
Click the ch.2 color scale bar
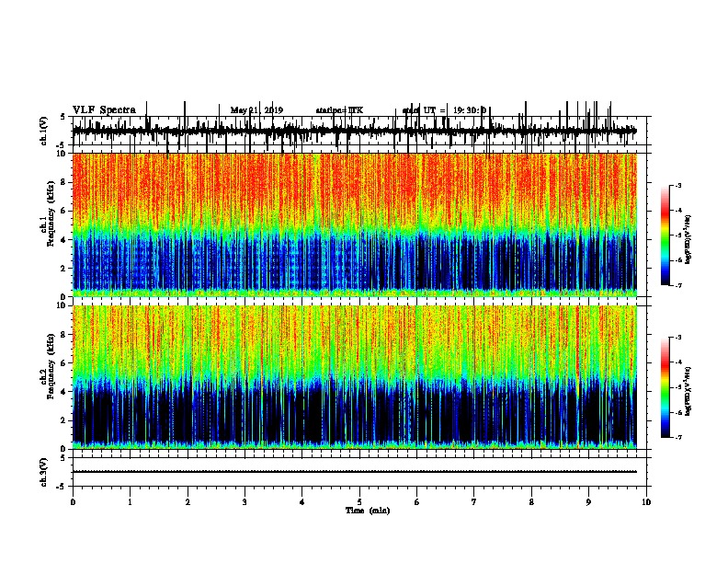(665, 387)
